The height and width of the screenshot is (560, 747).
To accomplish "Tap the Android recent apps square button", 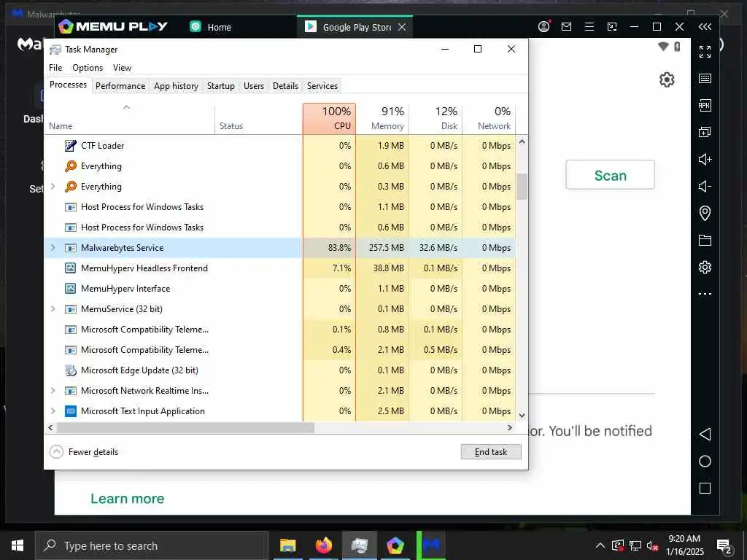I will tap(705, 488).
